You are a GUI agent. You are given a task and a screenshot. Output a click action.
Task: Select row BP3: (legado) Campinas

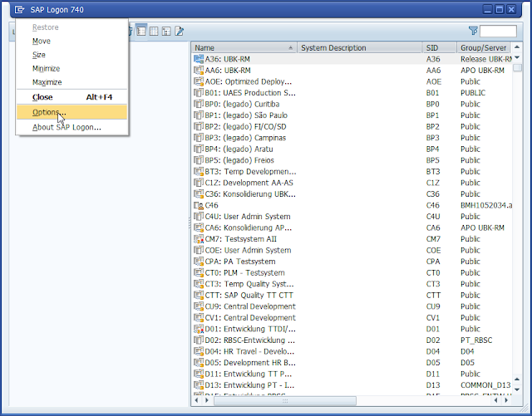pyautogui.click(x=352, y=138)
